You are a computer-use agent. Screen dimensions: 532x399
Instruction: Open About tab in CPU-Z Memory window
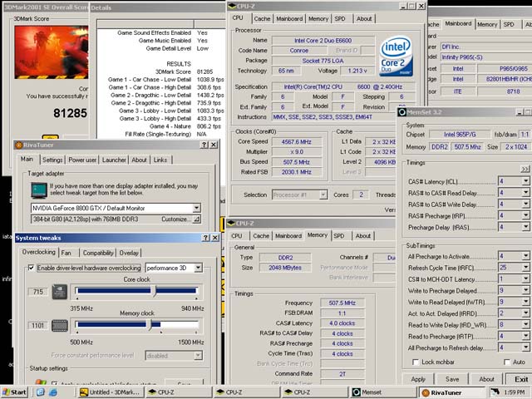(363, 236)
